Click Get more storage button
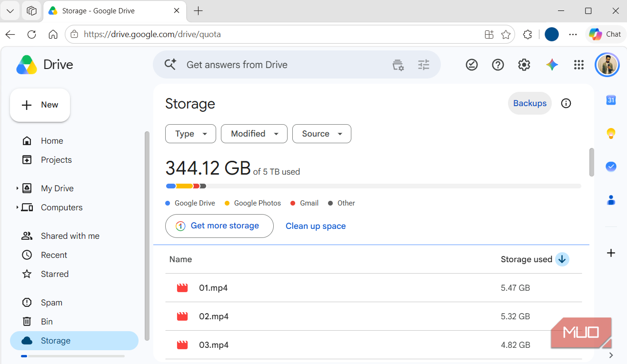This screenshot has width=627, height=364. tap(219, 226)
